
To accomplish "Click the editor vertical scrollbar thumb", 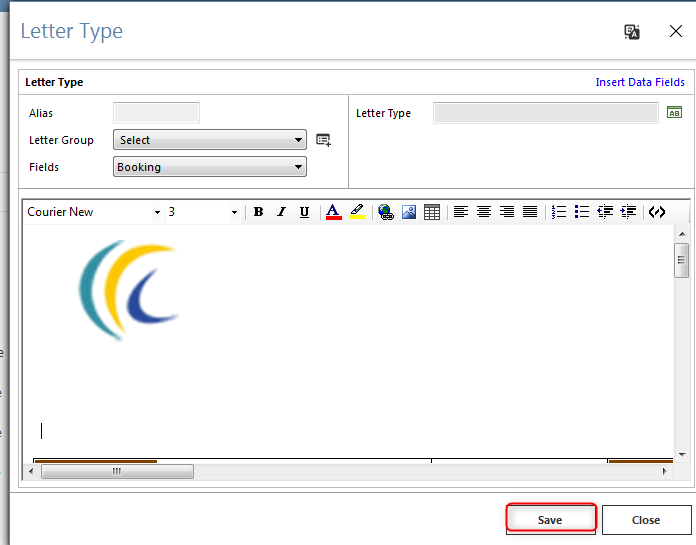I will pos(681,261).
